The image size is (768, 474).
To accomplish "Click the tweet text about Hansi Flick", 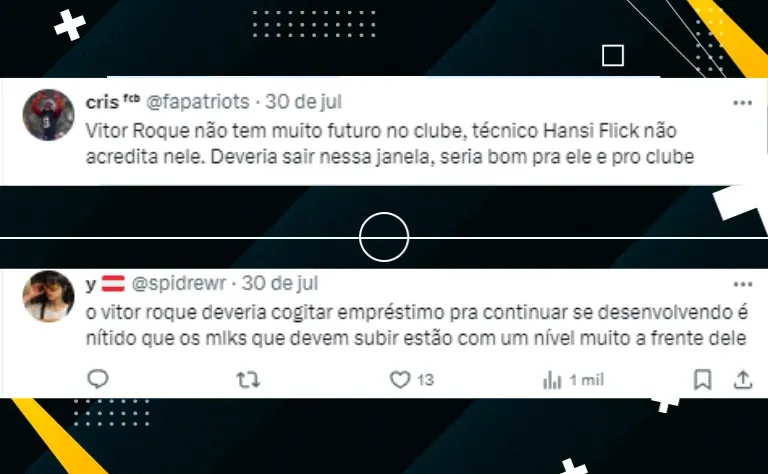I will [x=390, y=144].
